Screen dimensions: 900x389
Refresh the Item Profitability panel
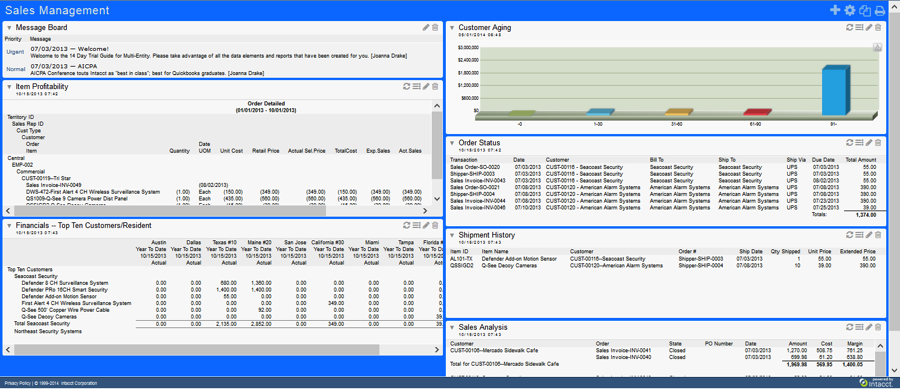406,86
